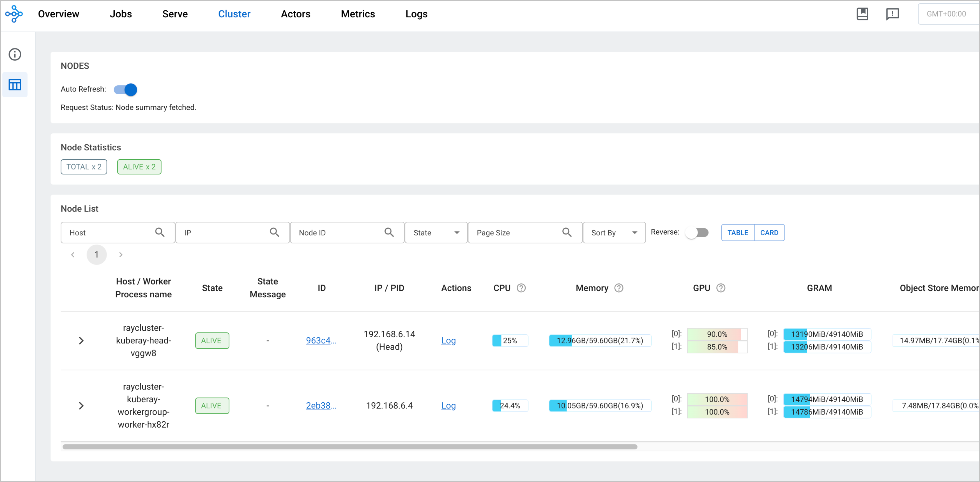Click the horizontal table scrollbar
The width and height of the screenshot is (980, 482).
coord(350,447)
